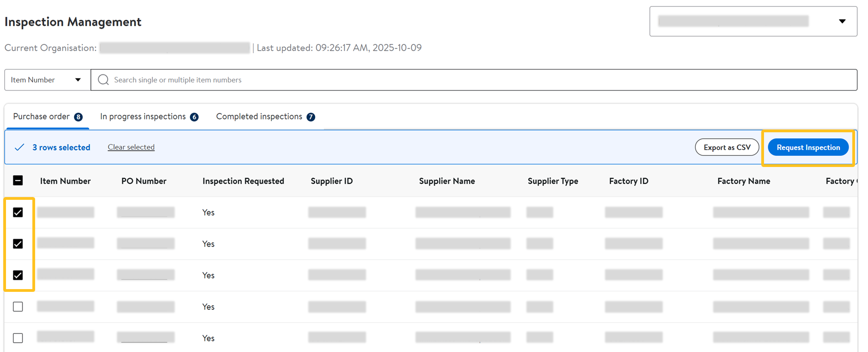Click the Clear selected link
Screen dimensions: 868x352
tap(131, 147)
